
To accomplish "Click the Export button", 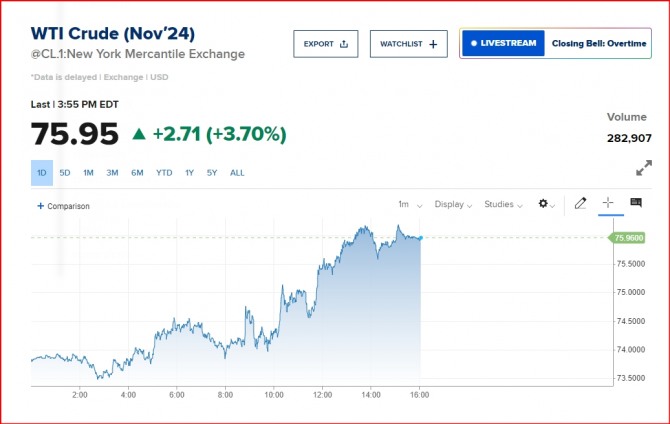I will 325,44.
